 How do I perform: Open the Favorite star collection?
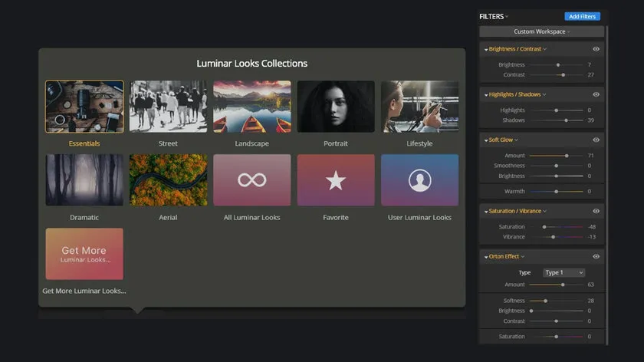tap(336, 180)
